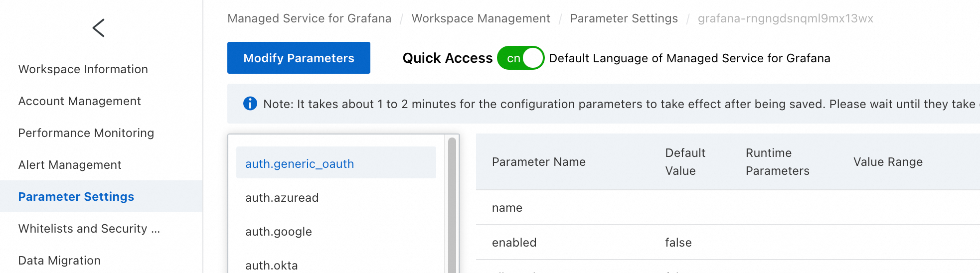Select auth.generic_oauth parameter group
This screenshot has width=980, height=273.
click(300, 164)
